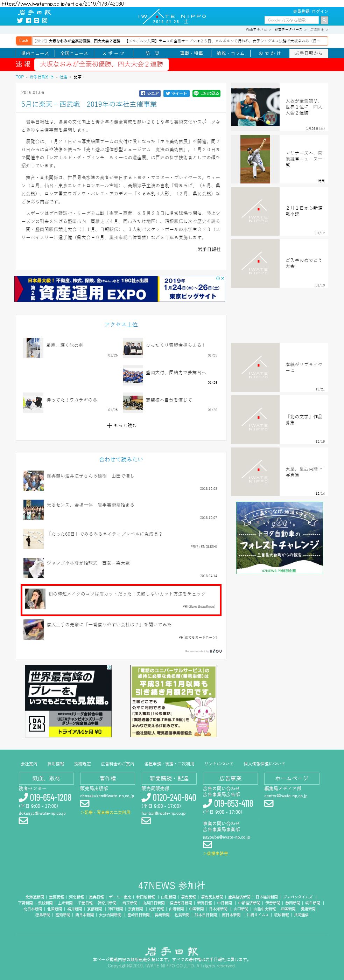Open the LINE icon in the header
This screenshot has height=980, width=344.
pyautogui.click(x=36, y=21)
